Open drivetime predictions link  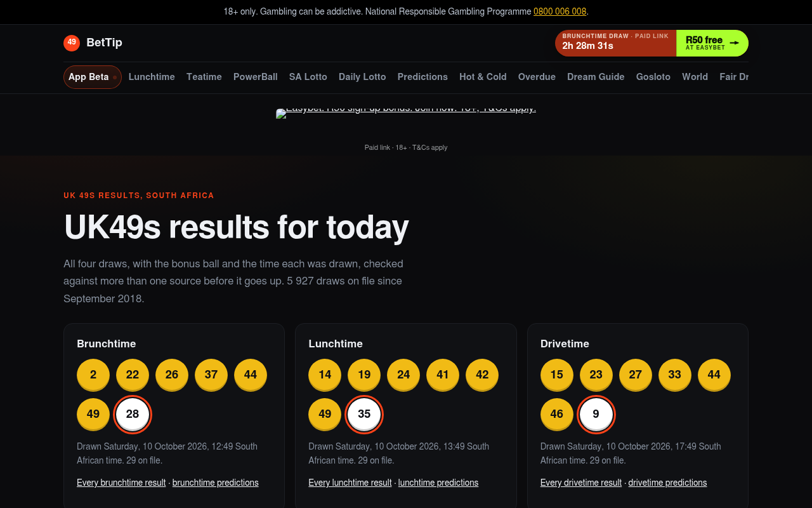(x=667, y=483)
